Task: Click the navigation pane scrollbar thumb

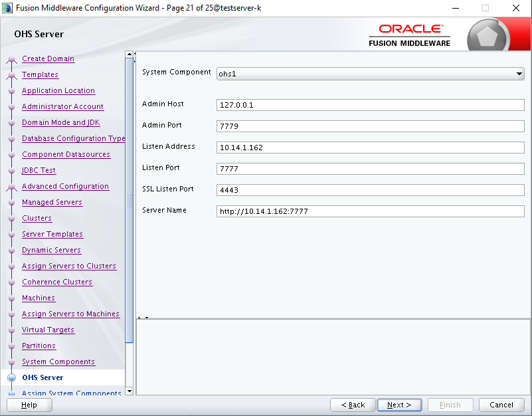Action: [x=130, y=201]
